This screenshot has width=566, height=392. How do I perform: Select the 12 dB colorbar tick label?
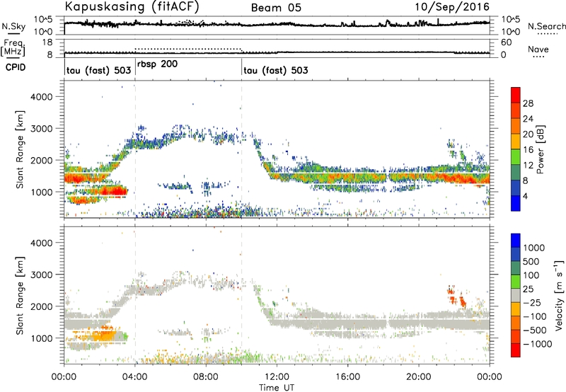pos(528,166)
